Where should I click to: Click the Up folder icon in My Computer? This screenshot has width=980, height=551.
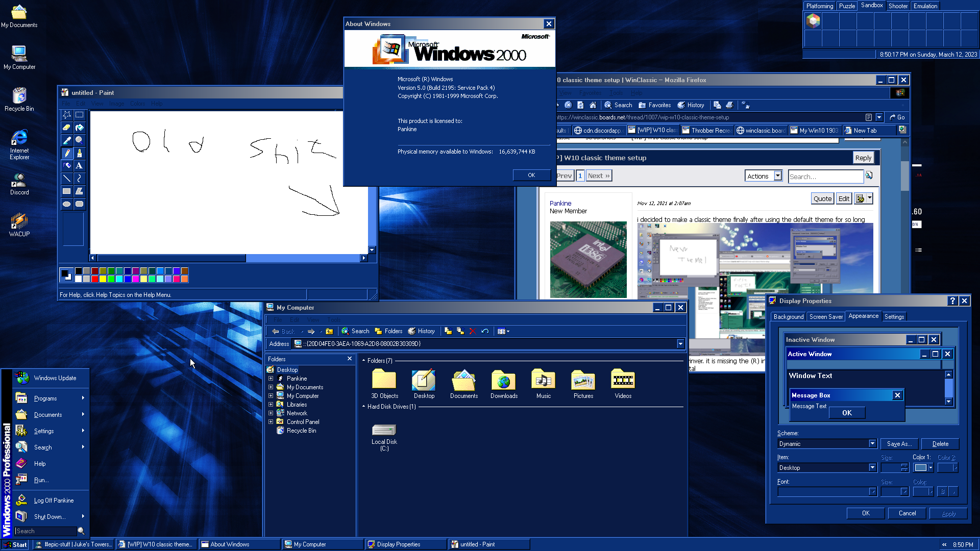pyautogui.click(x=329, y=331)
